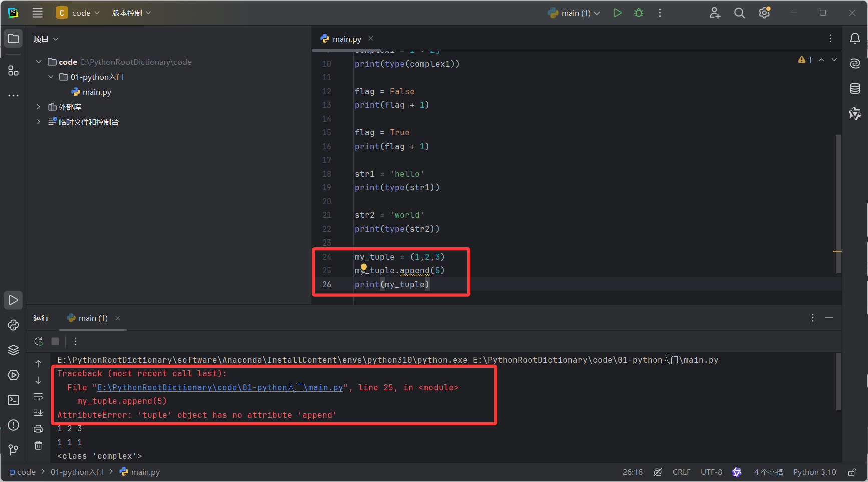Start debugging with the bug icon
868x482 pixels.
[639, 13]
